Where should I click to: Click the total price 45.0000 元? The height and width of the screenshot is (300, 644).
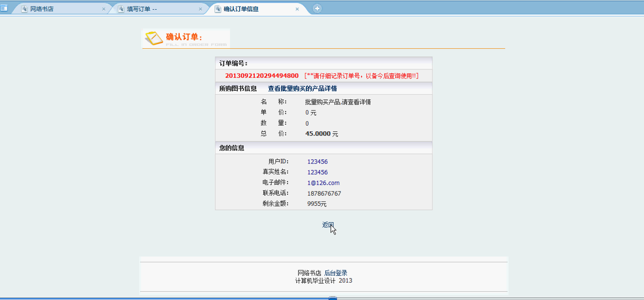(322, 134)
